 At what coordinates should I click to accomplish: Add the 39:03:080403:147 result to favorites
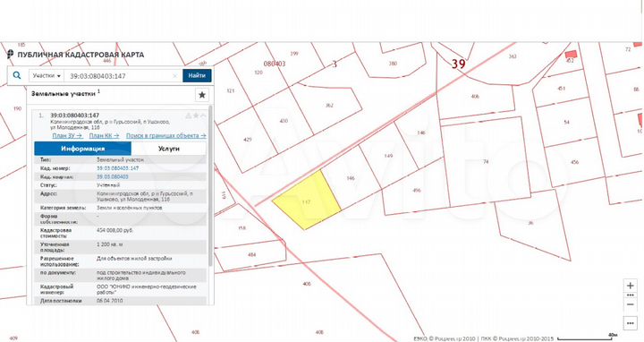tap(196, 115)
